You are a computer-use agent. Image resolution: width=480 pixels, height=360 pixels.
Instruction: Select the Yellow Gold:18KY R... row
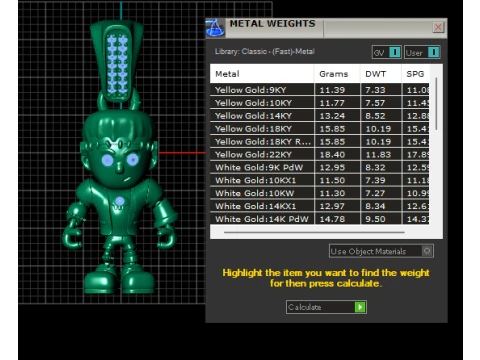[x=319, y=142]
